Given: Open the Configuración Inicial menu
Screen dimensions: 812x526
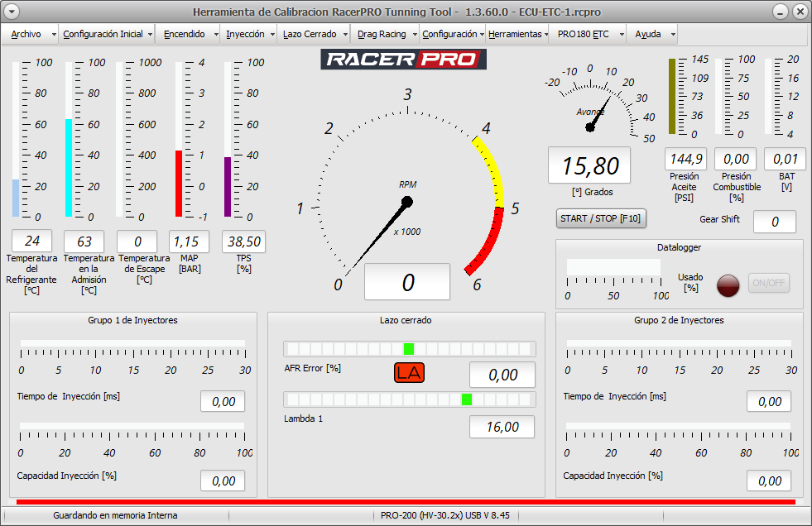Looking at the screenshot, I should click(108, 34).
